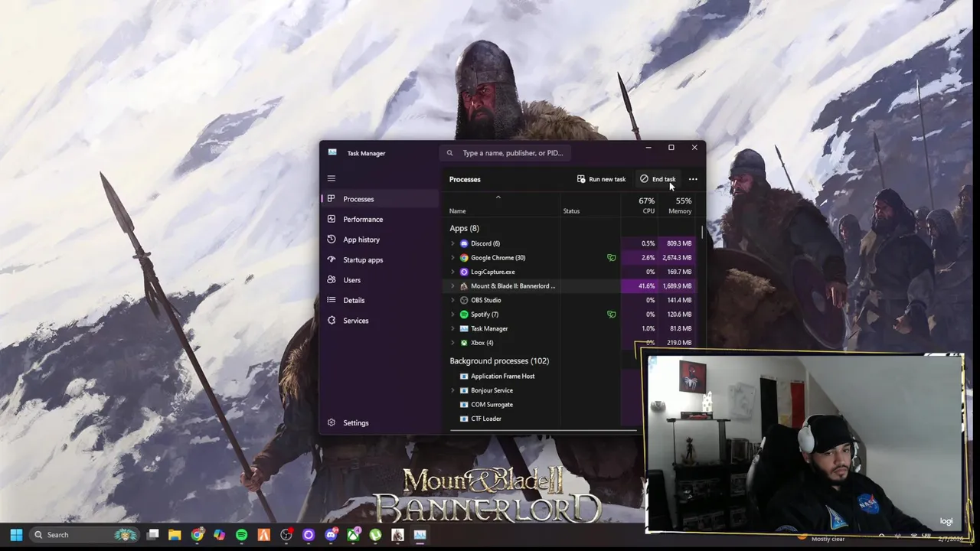The width and height of the screenshot is (980, 551).
Task: Open the Details page
Action: pyautogui.click(x=380, y=300)
